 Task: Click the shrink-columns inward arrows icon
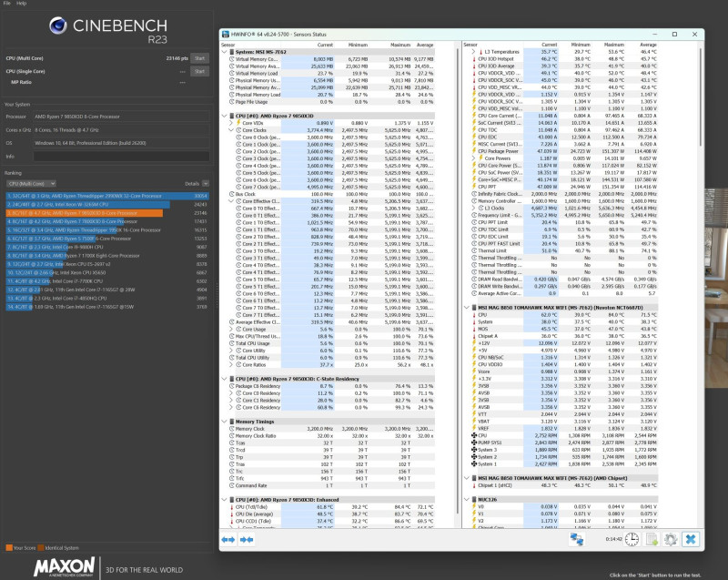click(247, 540)
